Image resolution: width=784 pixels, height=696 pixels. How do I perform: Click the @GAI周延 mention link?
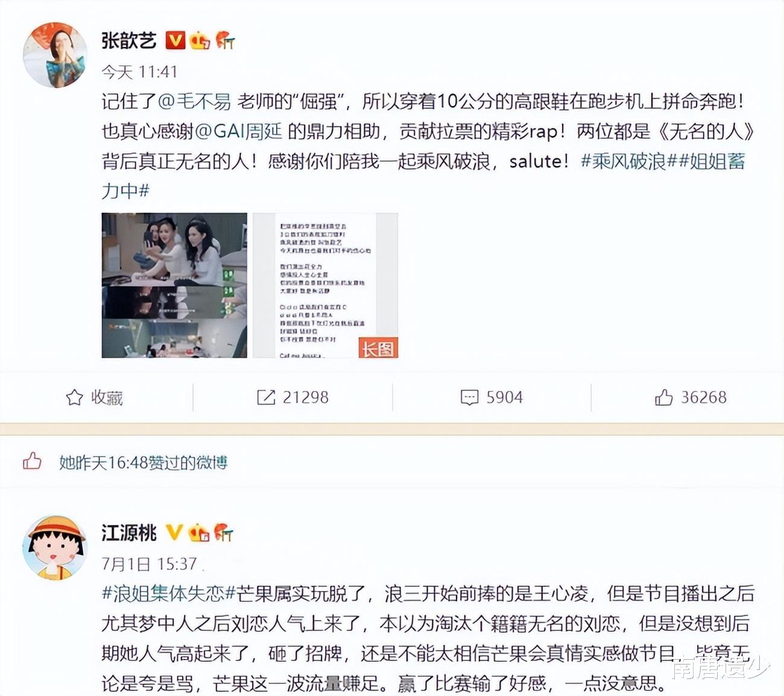tap(239, 131)
